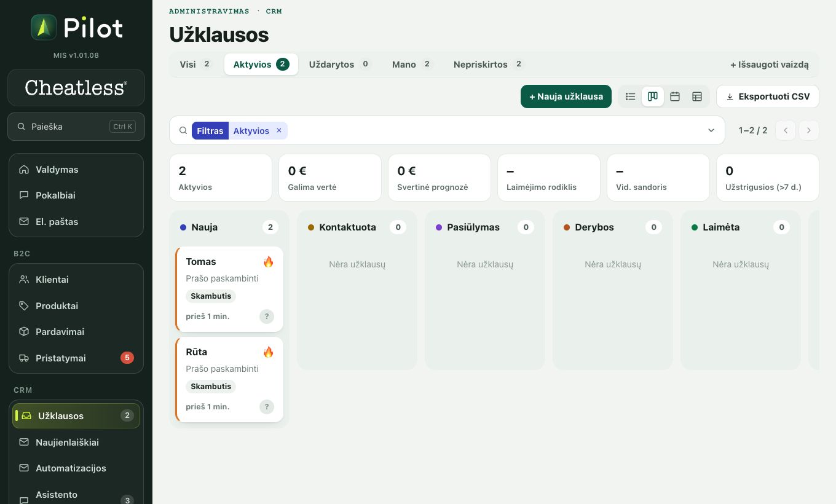Click the unassigned question-mark avatar on Rūta card

tap(266, 407)
